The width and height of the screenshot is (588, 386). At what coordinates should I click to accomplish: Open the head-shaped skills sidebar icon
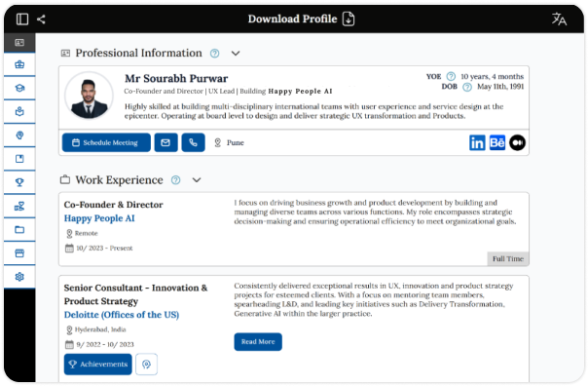click(19, 135)
